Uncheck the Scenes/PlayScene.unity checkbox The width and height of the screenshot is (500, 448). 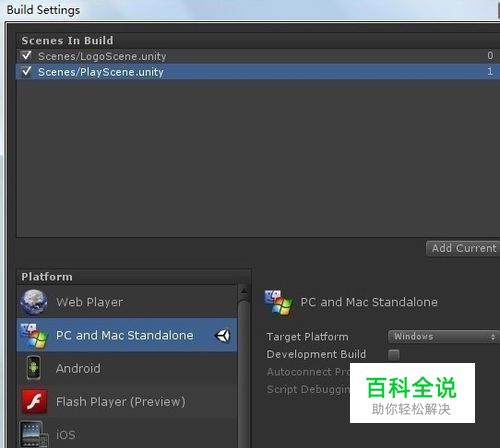pos(26,71)
